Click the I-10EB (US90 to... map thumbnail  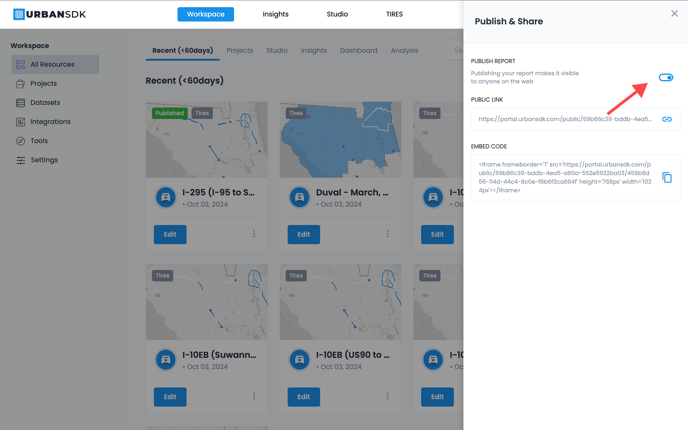click(340, 302)
